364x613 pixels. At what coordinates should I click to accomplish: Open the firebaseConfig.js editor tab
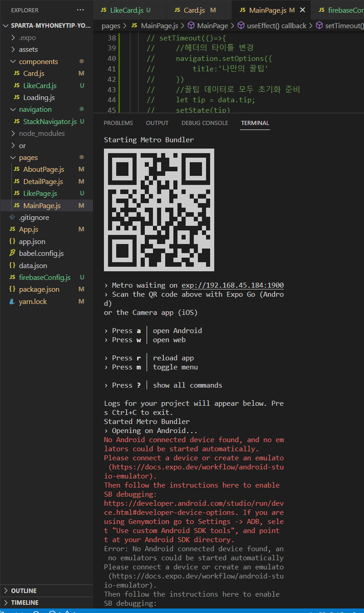[338, 10]
